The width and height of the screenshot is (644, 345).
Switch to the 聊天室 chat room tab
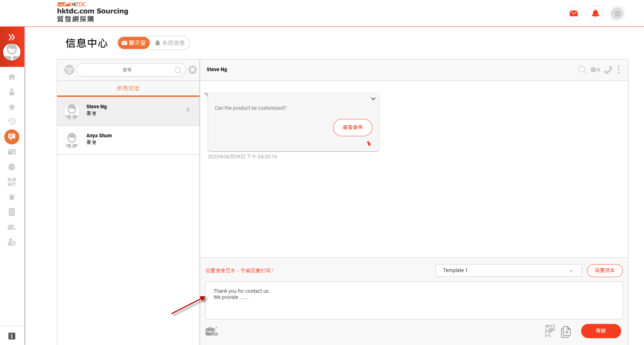point(134,43)
